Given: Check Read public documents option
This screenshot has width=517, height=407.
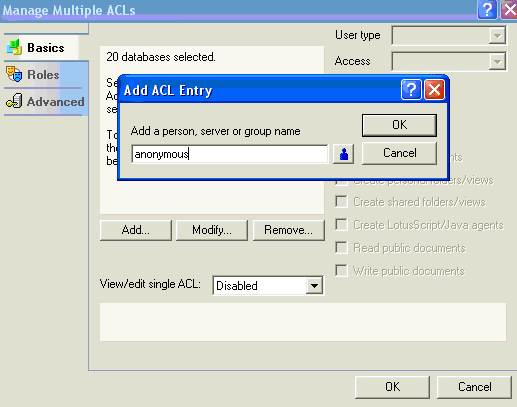Looking at the screenshot, I should click(341, 248).
